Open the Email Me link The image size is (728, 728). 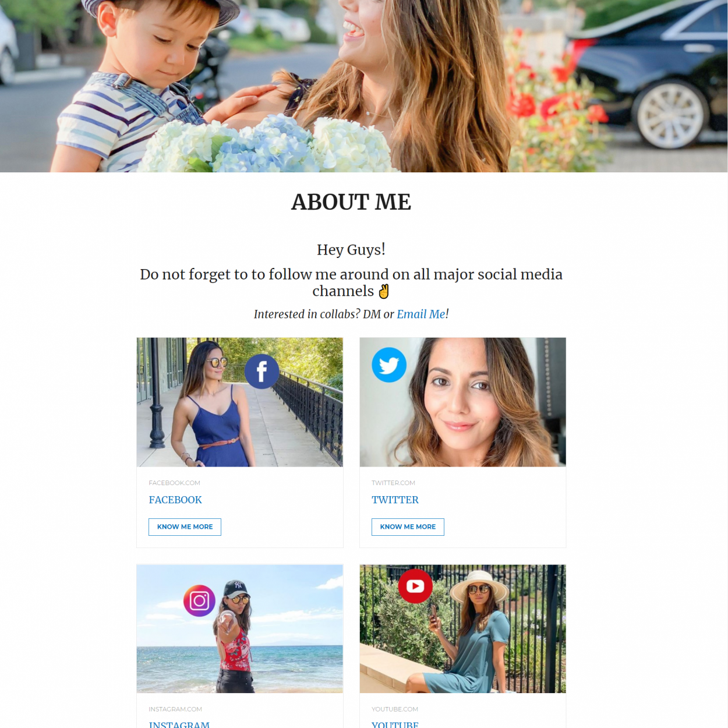click(420, 314)
